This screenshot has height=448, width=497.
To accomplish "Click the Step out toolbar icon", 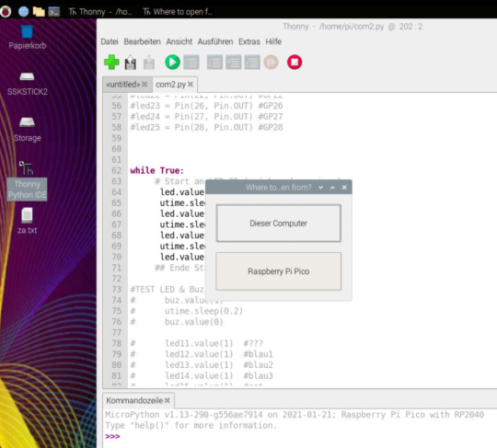I will point(252,63).
